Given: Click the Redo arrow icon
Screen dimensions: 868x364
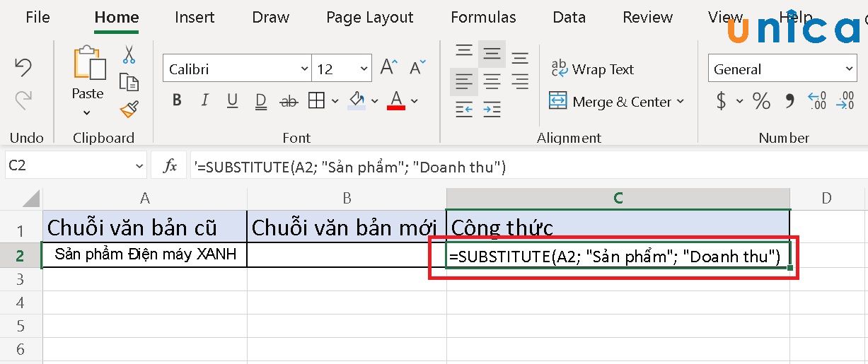Looking at the screenshot, I should pyautogui.click(x=23, y=101).
